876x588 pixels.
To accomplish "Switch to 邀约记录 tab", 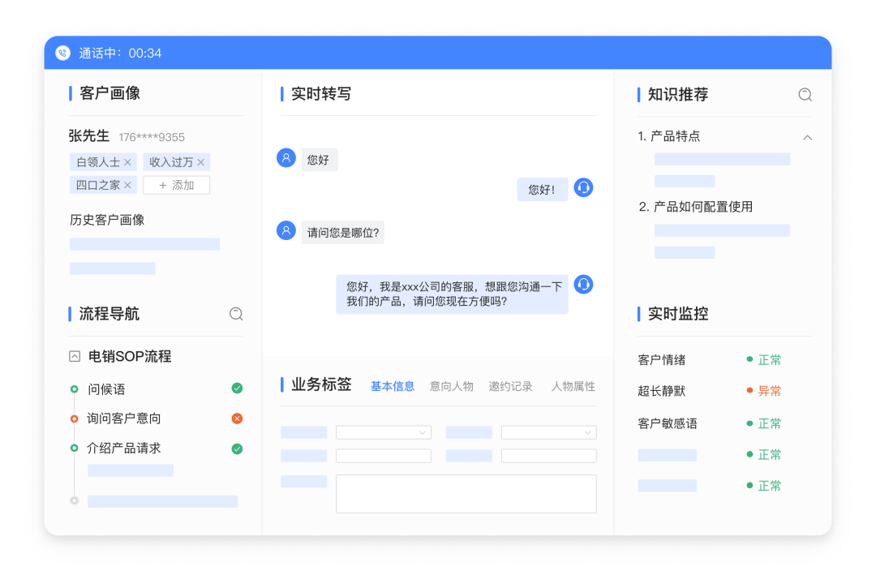I will coord(510,386).
